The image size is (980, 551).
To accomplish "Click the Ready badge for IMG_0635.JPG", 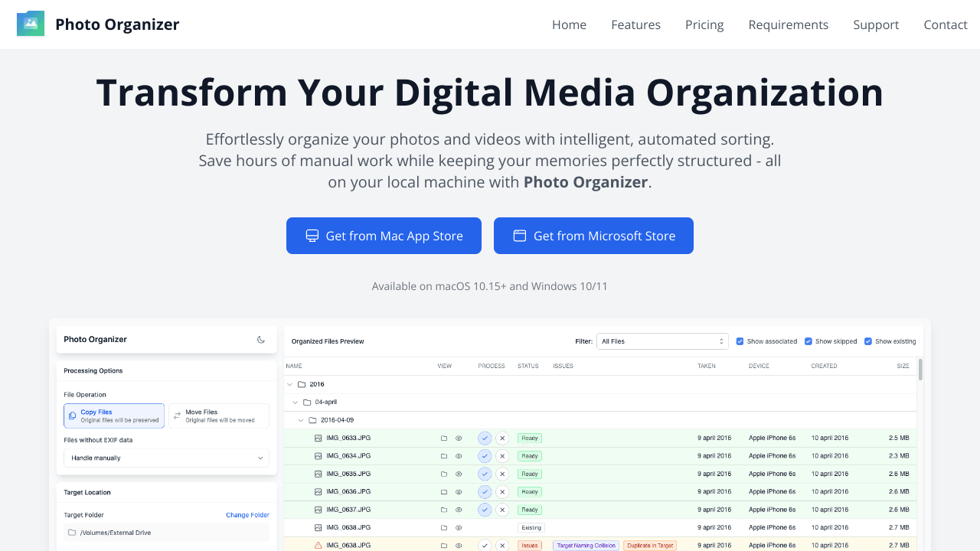I will point(530,474).
